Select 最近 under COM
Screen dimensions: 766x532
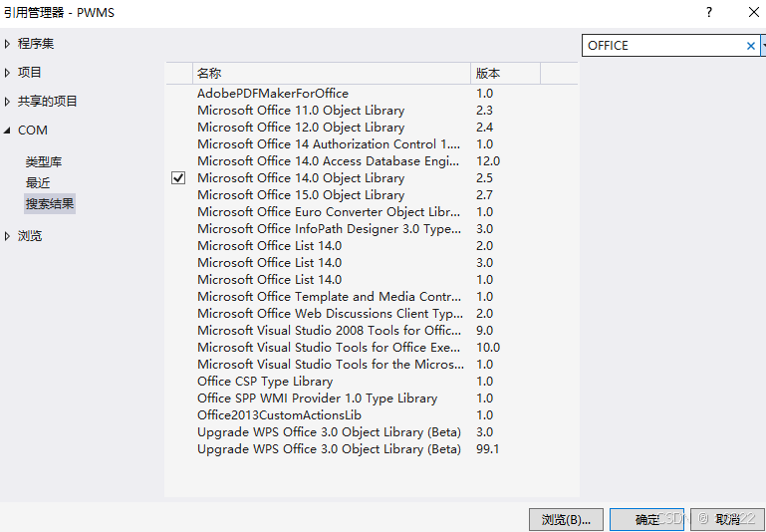38,182
